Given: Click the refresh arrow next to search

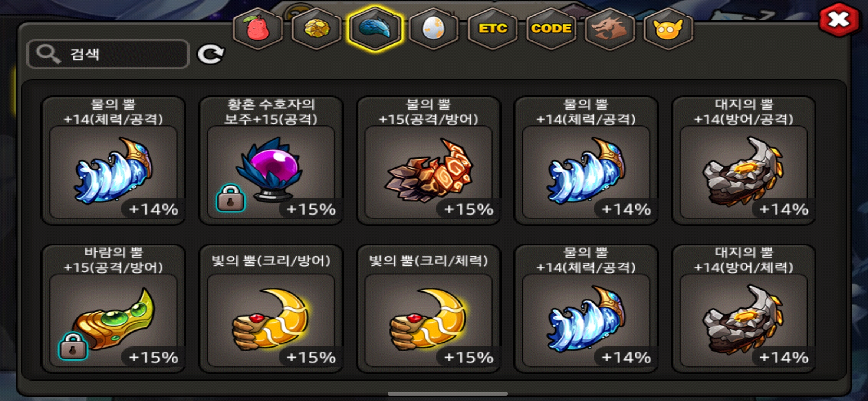Looking at the screenshot, I should [x=211, y=55].
